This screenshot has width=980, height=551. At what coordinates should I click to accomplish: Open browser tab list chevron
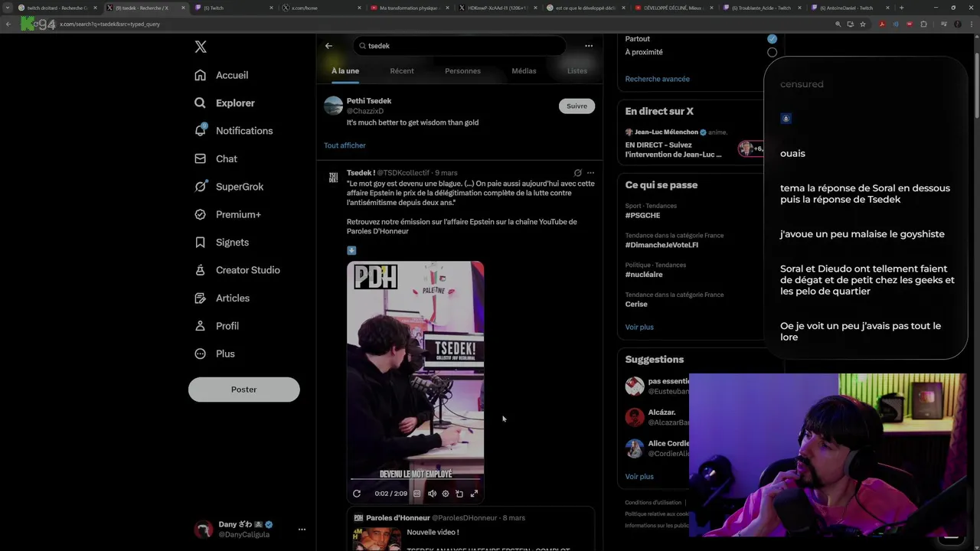pyautogui.click(x=8, y=8)
